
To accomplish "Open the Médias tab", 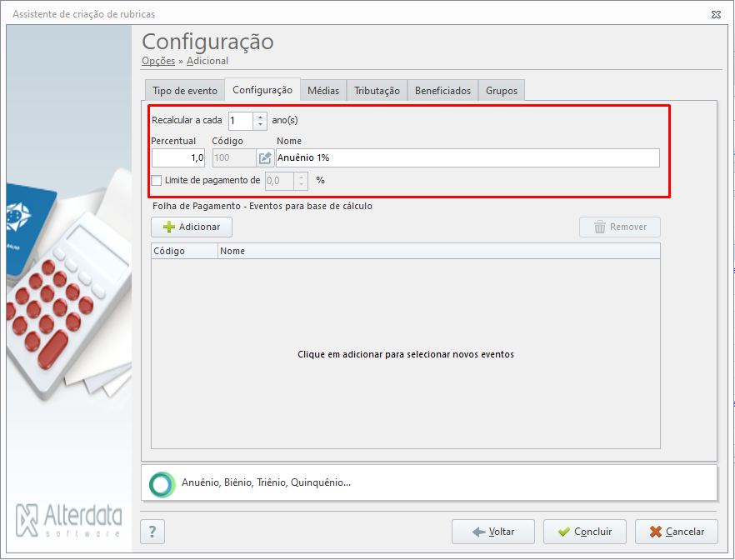I will coord(323,91).
